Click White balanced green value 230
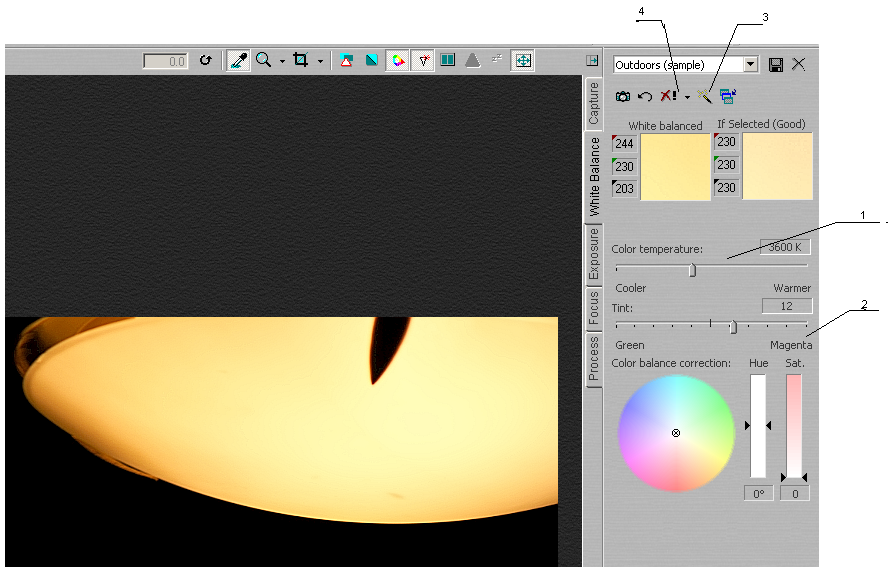The image size is (888, 575). click(x=624, y=166)
